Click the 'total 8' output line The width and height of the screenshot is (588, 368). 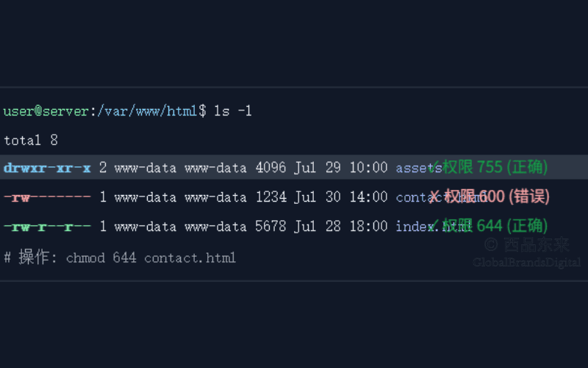(x=31, y=141)
